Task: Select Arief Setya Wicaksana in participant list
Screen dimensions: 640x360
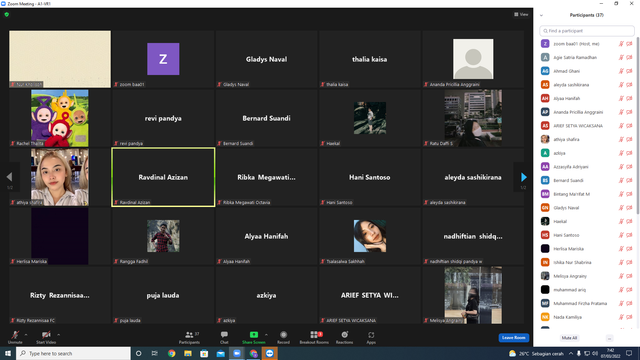Action: pos(587,126)
